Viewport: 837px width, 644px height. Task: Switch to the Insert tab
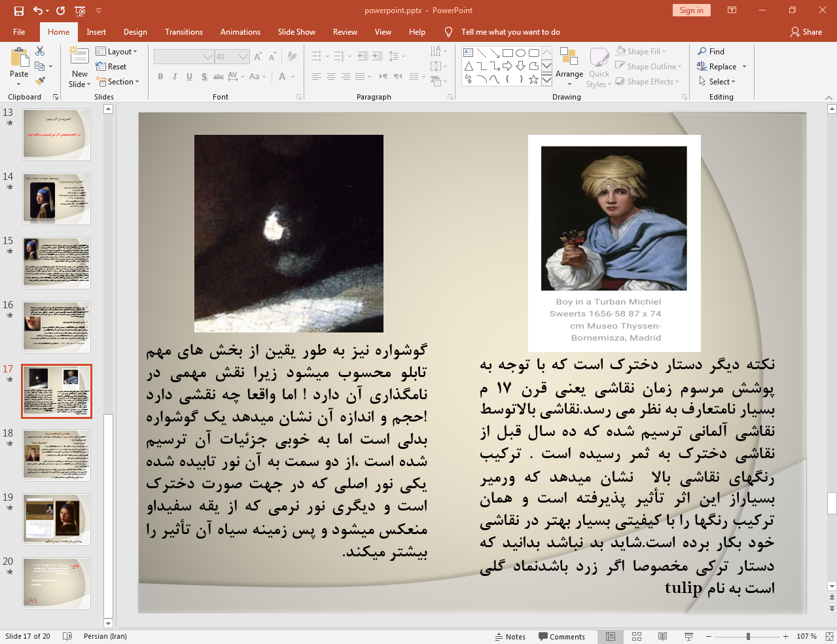pos(96,32)
